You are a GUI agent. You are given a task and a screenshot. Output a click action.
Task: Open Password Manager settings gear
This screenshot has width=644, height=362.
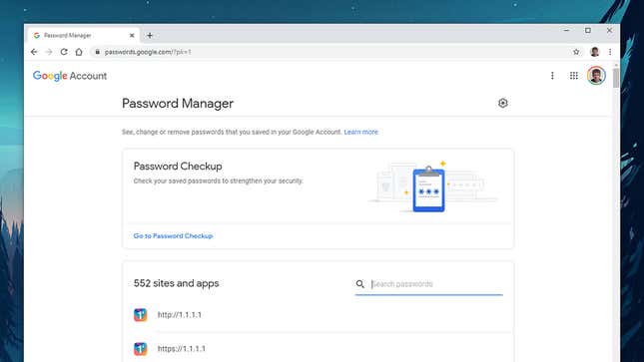(x=502, y=103)
